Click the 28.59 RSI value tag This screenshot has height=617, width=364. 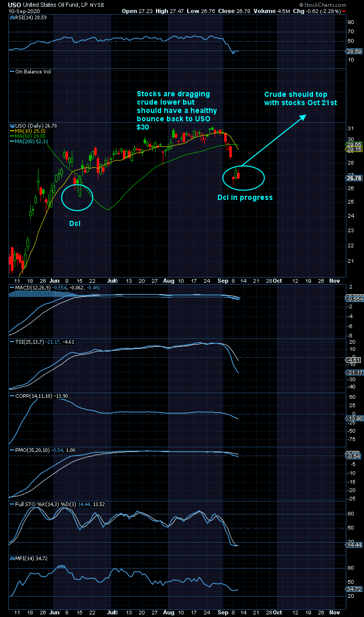click(355, 51)
